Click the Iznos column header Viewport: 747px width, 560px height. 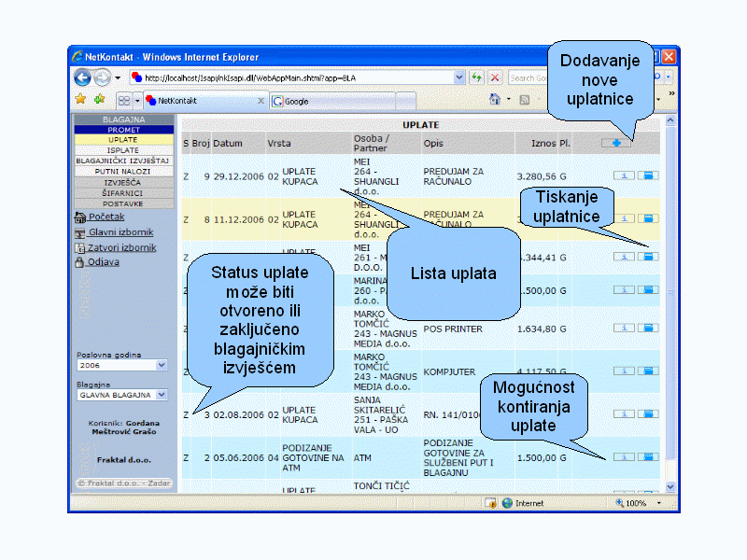[x=543, y=144]
